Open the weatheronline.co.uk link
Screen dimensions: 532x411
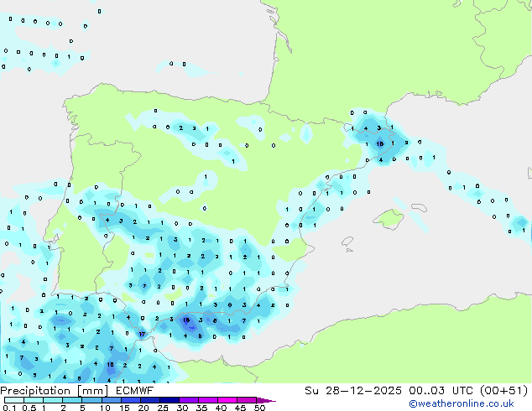tap(462, 403)
